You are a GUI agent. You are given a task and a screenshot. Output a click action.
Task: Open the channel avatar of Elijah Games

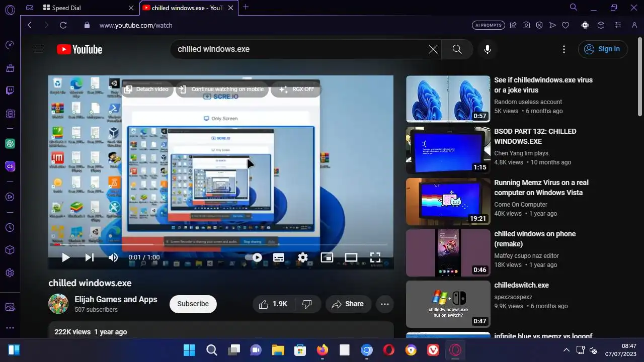click(58, 304)
